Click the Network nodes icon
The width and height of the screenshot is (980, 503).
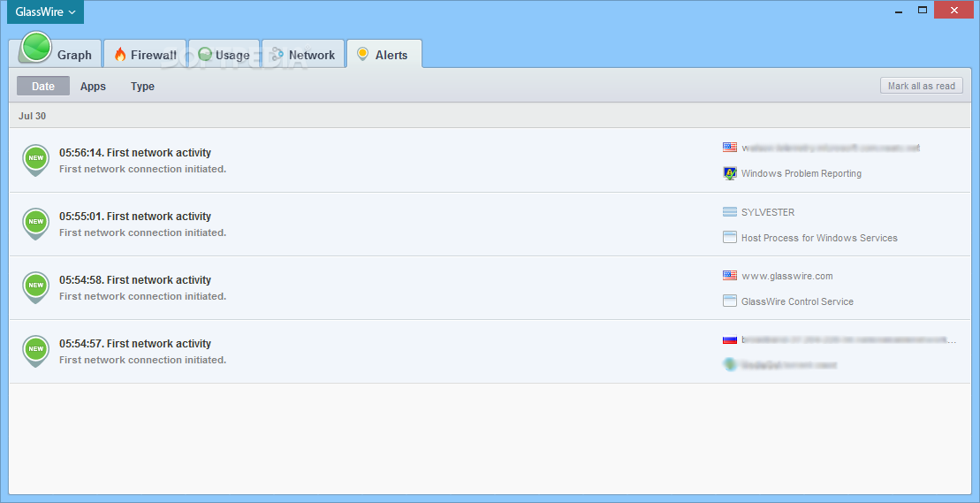277,55
